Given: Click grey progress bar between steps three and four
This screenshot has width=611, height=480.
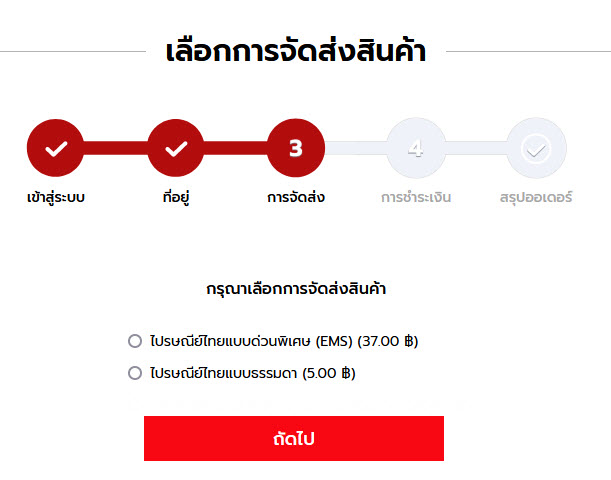Looking at the screenshot, I should 356,148.
